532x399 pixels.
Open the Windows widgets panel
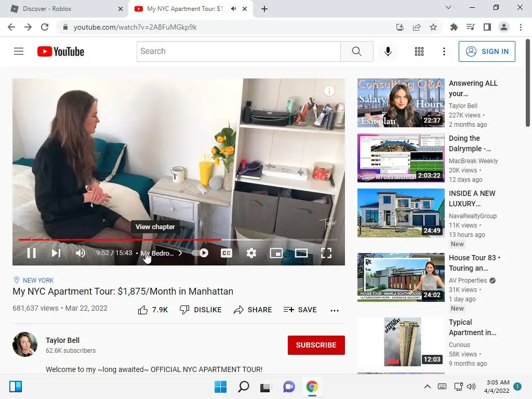[x=16, y=387]
